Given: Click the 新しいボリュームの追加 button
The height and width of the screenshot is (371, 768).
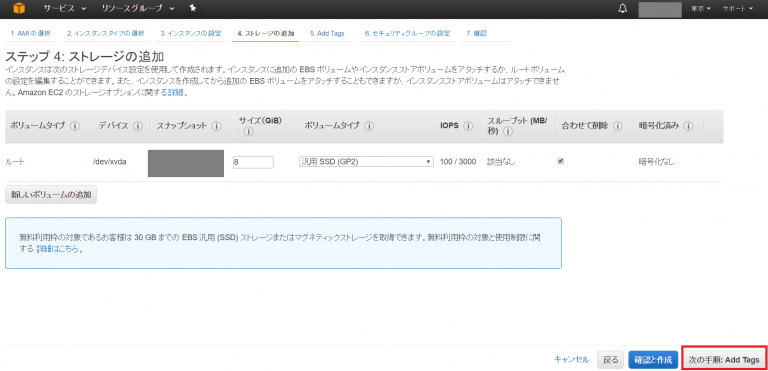Looking at the screenshot, I should pos(51,195).
